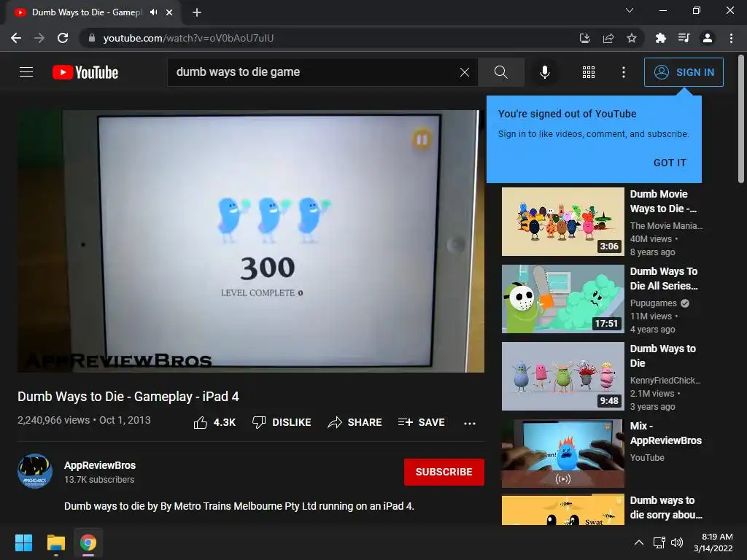
Task: Open Chrome profile icon
Action: [708, 38]
